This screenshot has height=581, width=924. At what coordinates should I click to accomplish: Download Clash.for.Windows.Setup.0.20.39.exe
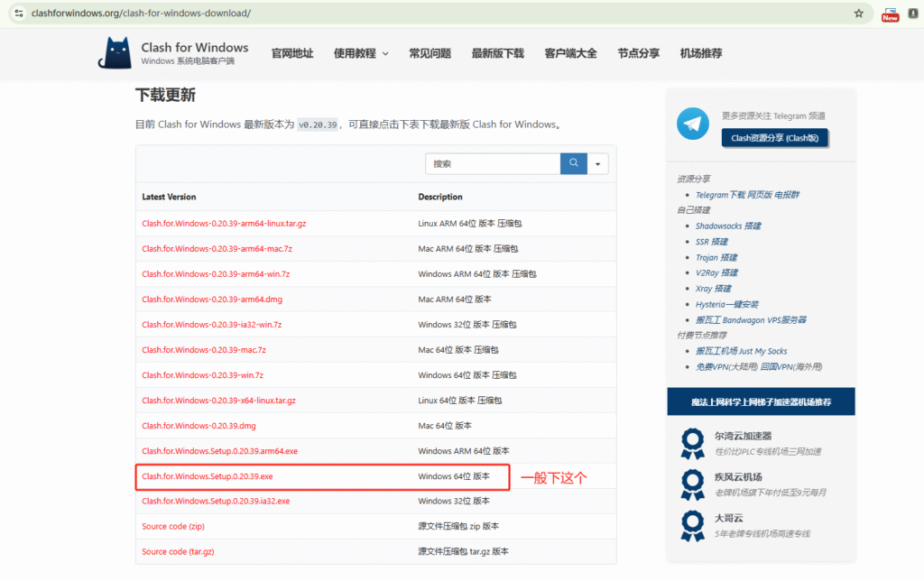[207, 475]
